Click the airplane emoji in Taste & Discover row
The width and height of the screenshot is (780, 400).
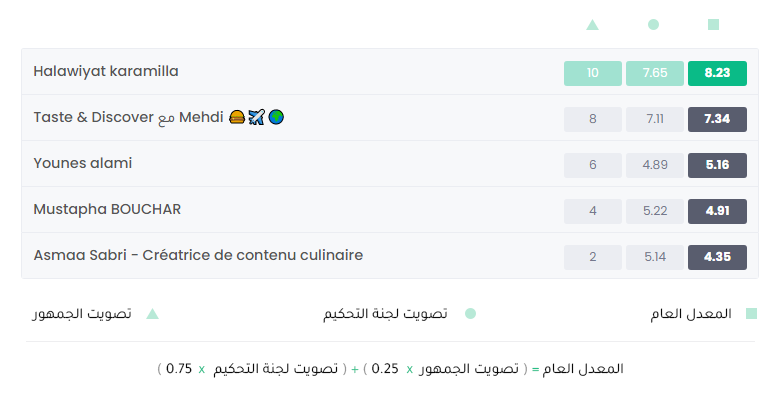pos(256,117)
